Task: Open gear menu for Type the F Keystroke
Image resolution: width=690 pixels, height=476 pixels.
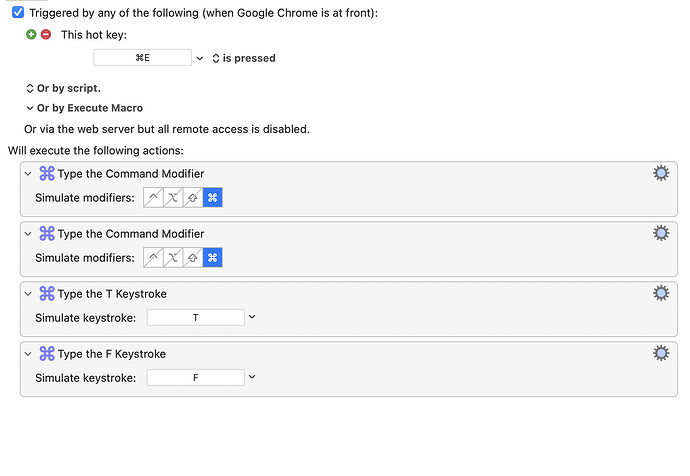Action: click(660, 353)
